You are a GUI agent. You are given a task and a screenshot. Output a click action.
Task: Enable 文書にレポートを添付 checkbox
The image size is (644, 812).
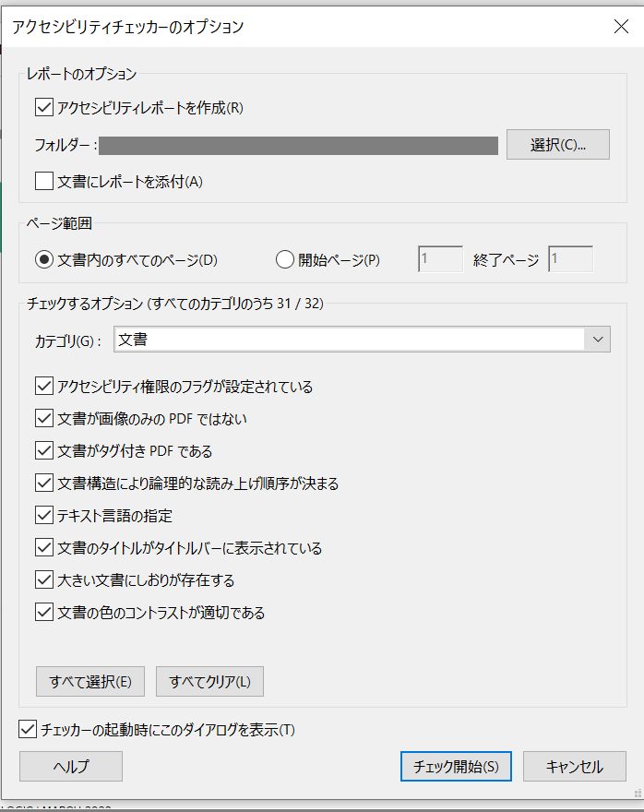coord(44,181)
